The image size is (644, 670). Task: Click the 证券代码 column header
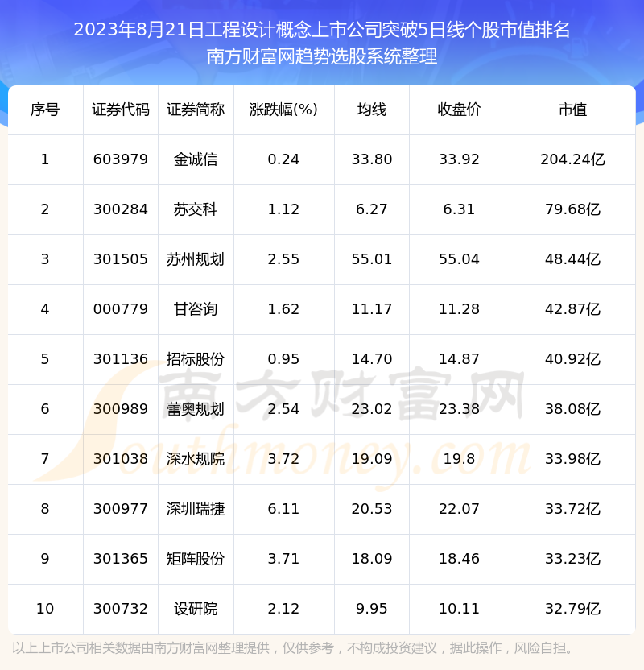pyautogui.click(x=121, y=110)
